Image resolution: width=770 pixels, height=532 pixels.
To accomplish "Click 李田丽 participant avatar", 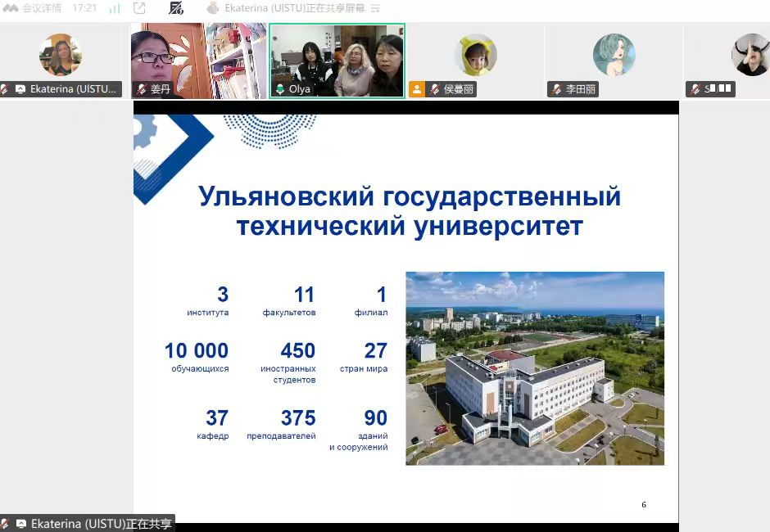I will pos(614,55).
